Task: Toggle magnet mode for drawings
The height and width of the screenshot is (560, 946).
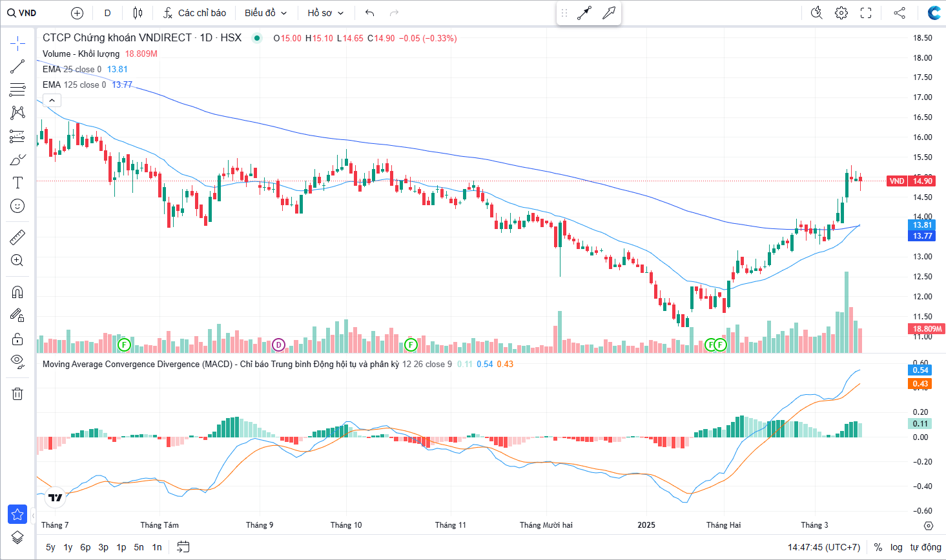Action: (x=17, y=292)
